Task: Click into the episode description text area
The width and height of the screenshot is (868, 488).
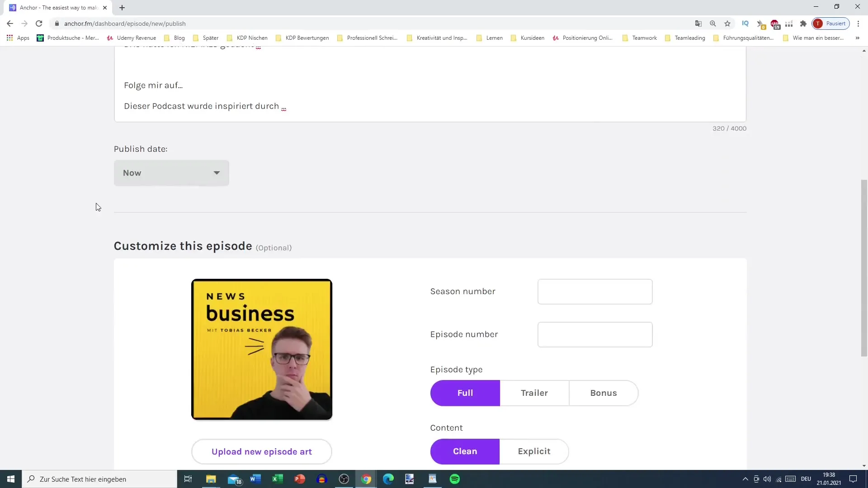Action: pyautogui.click(x=430, y=84)
